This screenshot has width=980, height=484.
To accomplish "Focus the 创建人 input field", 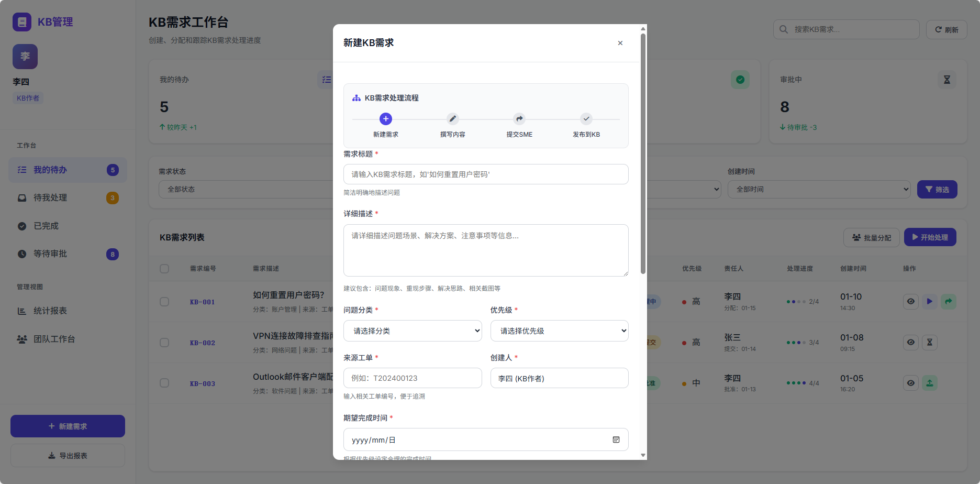I will (559, 378).
